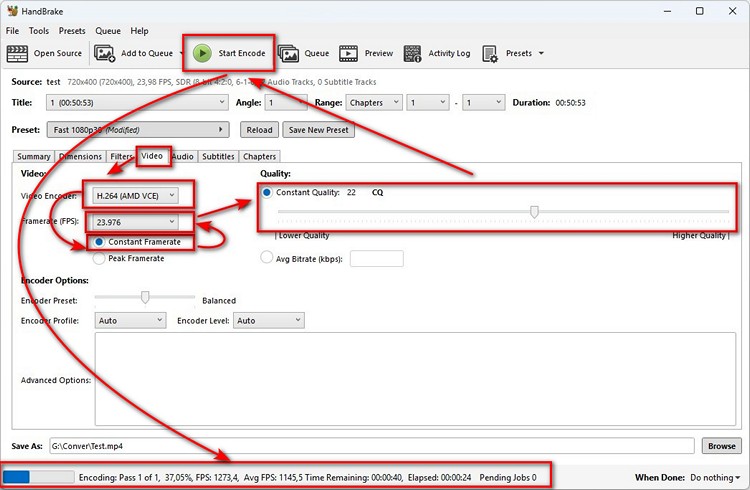This screenshot has height=490, width=750.
Task: Switch to the Audio tab
Action: (x=183, y=156)
